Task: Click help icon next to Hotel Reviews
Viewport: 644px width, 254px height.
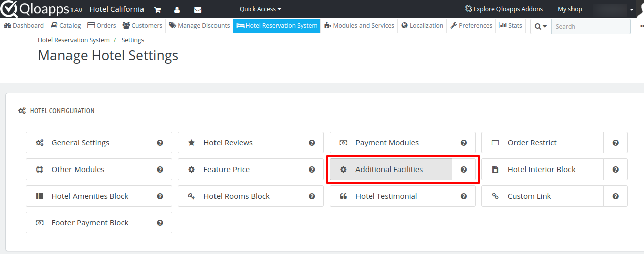Action: 312,143
